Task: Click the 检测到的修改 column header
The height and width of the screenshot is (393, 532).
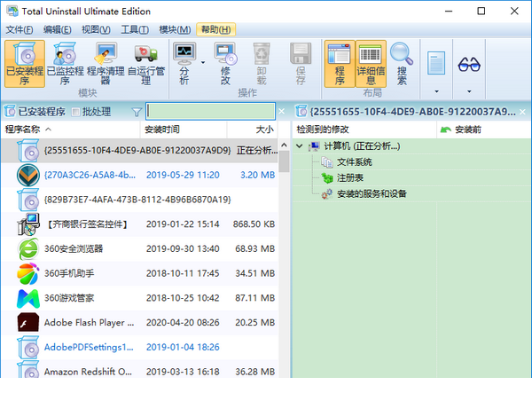Action: pos(364,130)
